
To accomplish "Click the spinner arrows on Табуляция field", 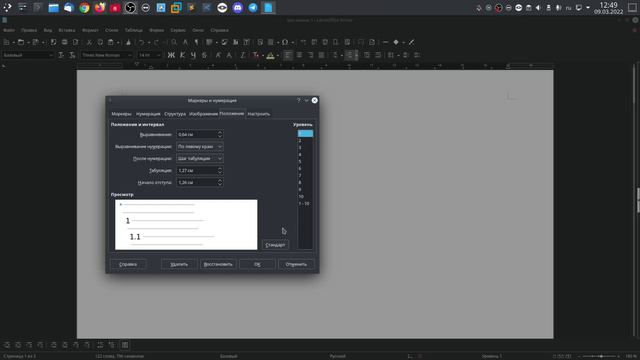I will coord(220,170).
